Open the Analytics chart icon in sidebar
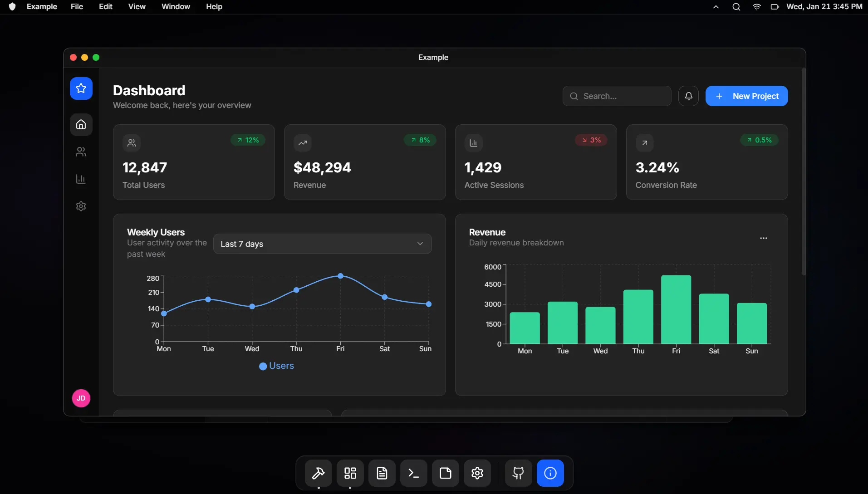Image resolution: width=868 pixels, height=494 pixels. [81, 179]
